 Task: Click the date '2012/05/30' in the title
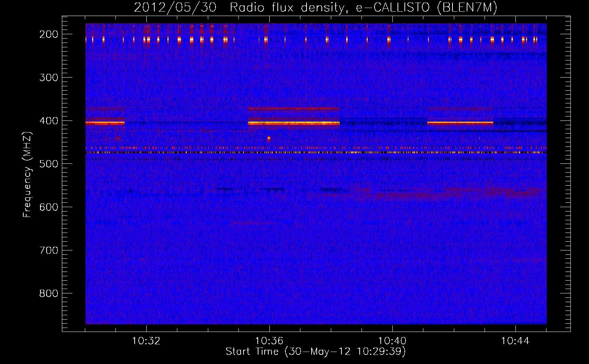point(175,7)
